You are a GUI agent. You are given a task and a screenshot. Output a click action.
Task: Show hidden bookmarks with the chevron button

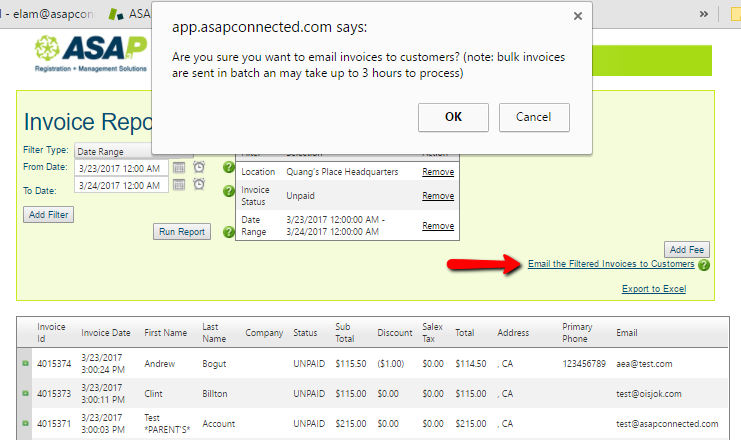click(x=705, y=14)
